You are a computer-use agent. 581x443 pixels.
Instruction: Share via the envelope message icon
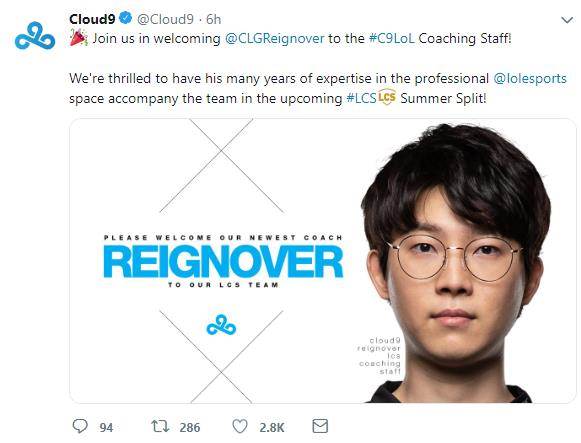coord(320,426)
